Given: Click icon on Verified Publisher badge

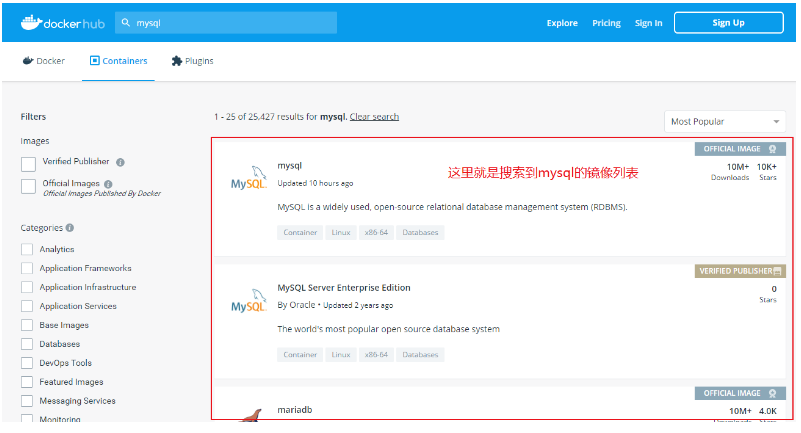Looking at the screenshot, I should [x=777, y=271].
